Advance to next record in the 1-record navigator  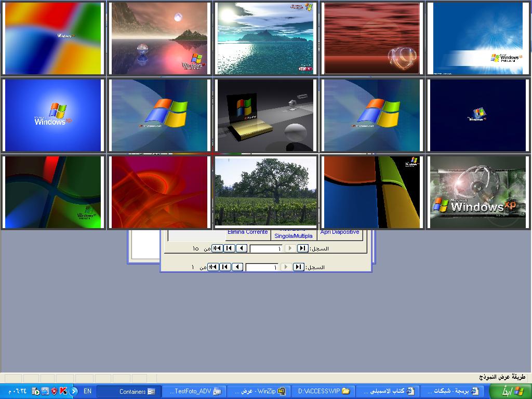(237, 267)
